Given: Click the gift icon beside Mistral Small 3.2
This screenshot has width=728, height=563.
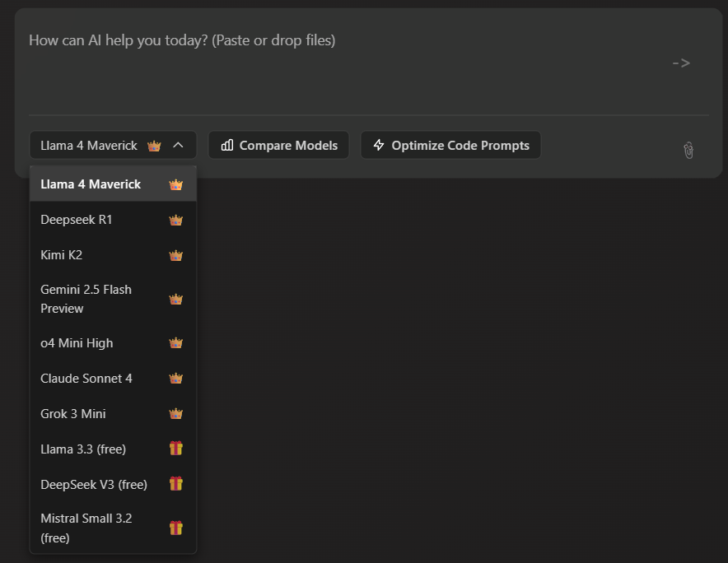Looking at the screenshot, I should 176,528.
